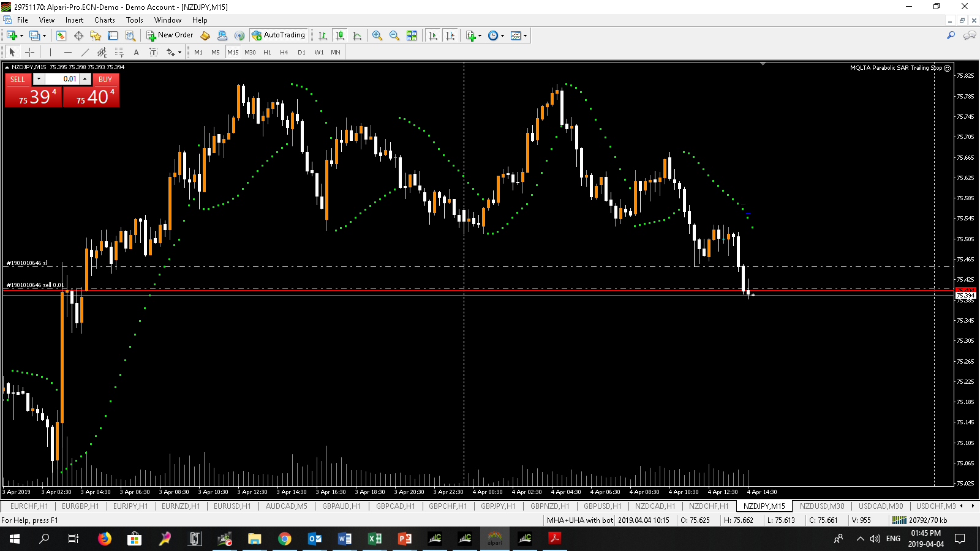
Task: Select the Crosshair tool
Action: point(29,52)
